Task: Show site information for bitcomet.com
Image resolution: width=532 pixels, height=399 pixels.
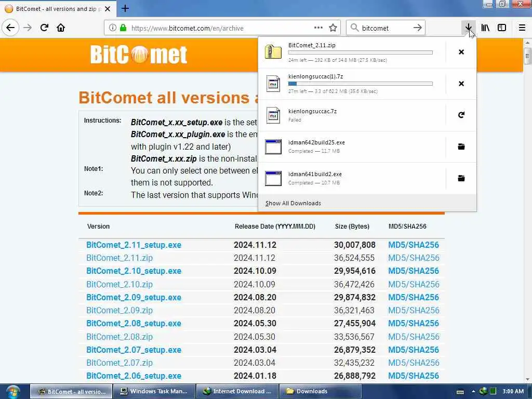Action: 113,28
